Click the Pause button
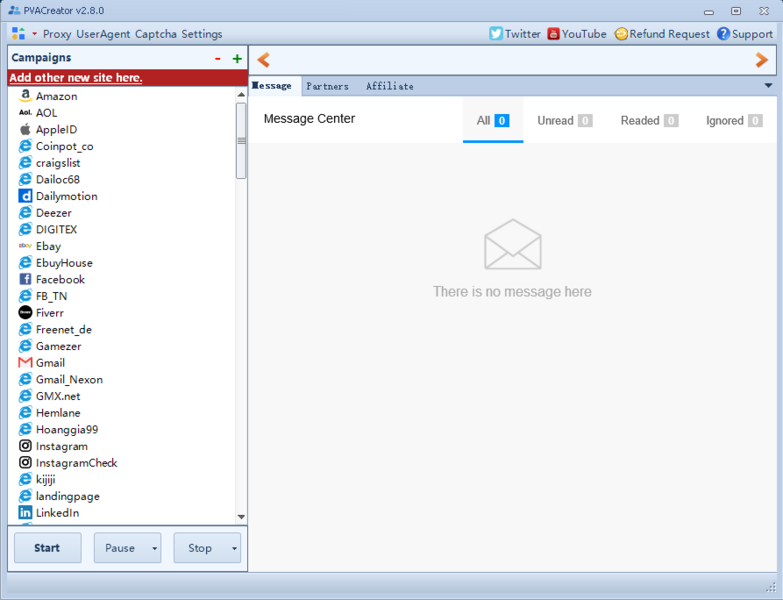 click(120, 548)
